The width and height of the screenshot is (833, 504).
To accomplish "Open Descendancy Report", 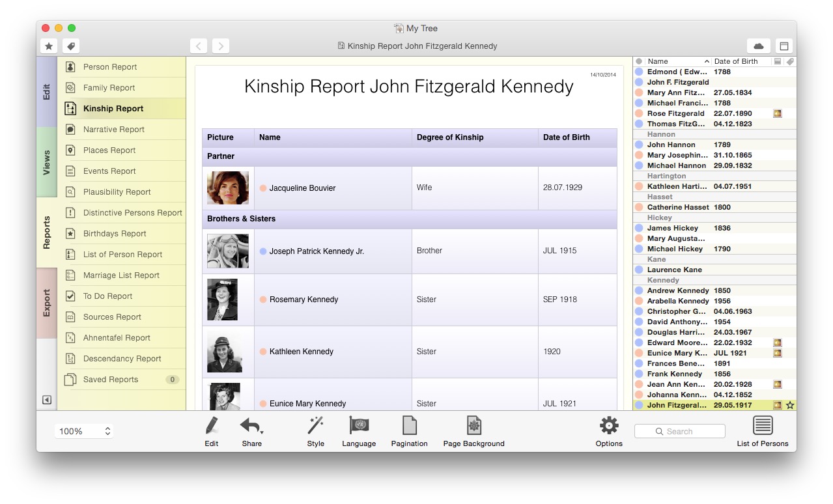I will tap(122, 359).
